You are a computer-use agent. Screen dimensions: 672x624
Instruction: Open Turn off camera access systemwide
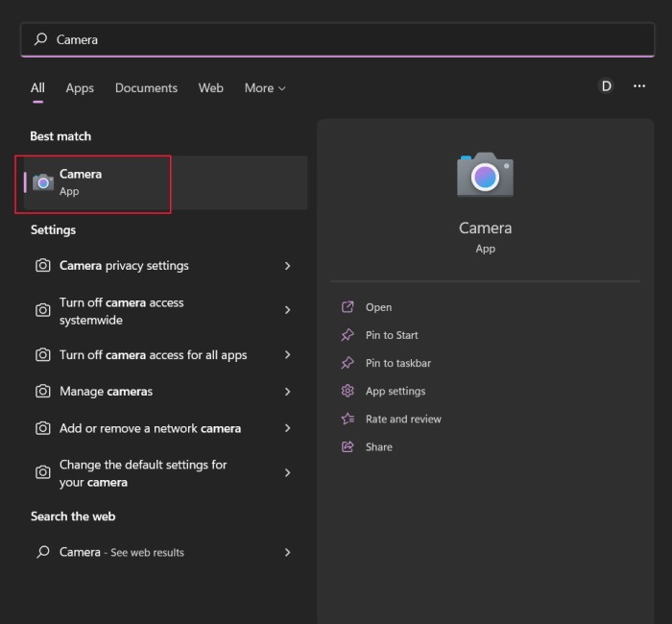[121, 311]
